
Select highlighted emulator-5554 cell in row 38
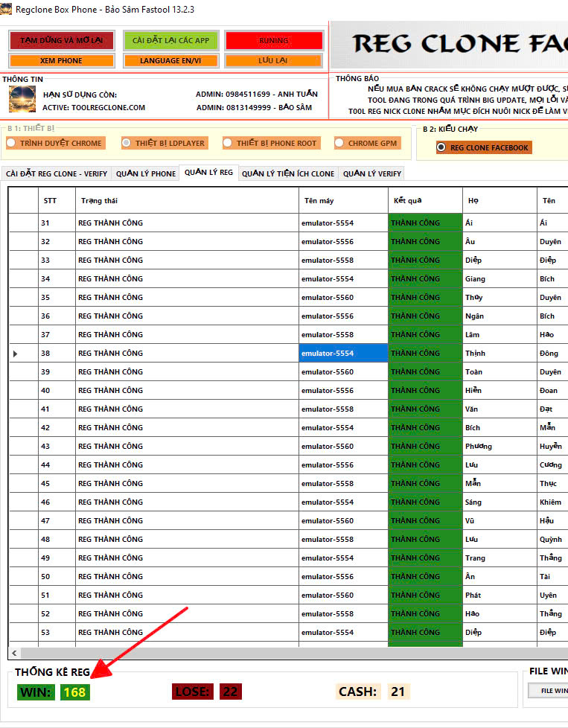[x=343, y=354]
